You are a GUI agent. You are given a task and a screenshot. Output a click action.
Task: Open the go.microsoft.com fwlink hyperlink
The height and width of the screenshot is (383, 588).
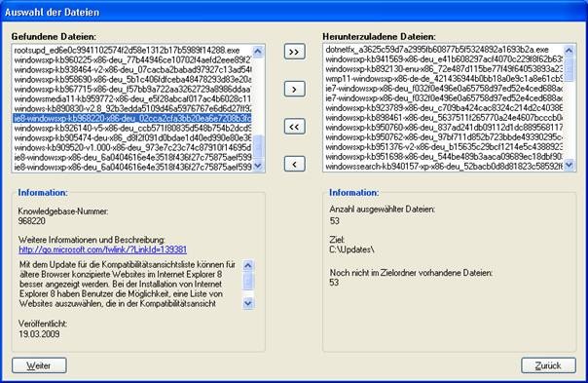pos(103,249)
